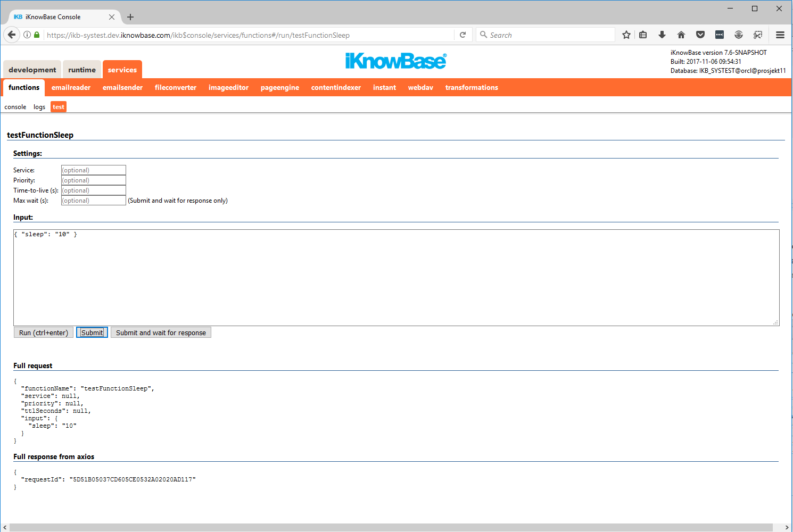The height and width of the screenshot is (532, 793).
Task: Open the contentindexer service
Action: click(336, 88)
